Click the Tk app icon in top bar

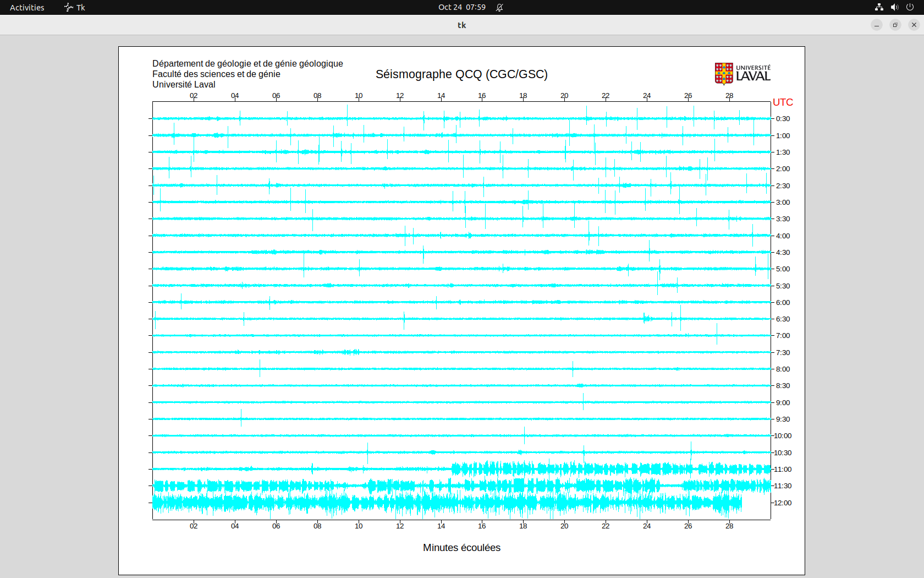(x=69, y=7)
